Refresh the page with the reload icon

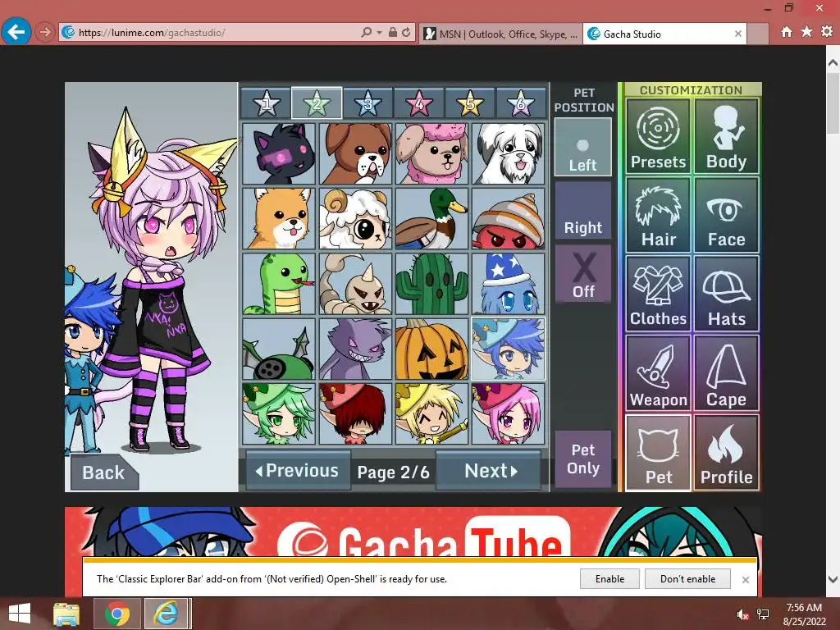point(406,33)
